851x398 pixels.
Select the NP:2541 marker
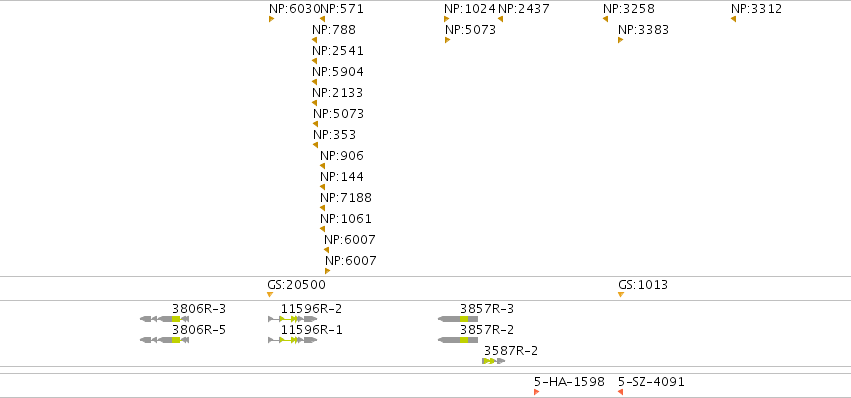314,61
